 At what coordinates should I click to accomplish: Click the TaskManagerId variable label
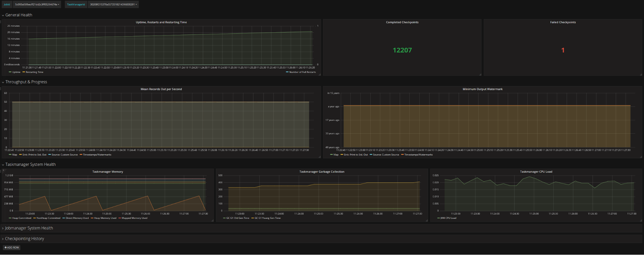pyautogui.click(x=76, y=5)
